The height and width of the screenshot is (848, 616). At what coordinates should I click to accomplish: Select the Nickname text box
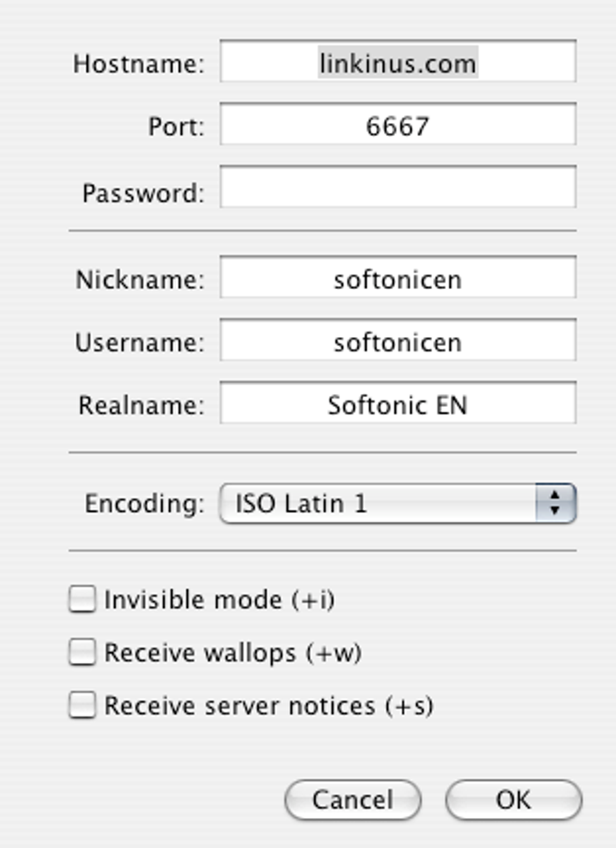(x=398, y=277)
